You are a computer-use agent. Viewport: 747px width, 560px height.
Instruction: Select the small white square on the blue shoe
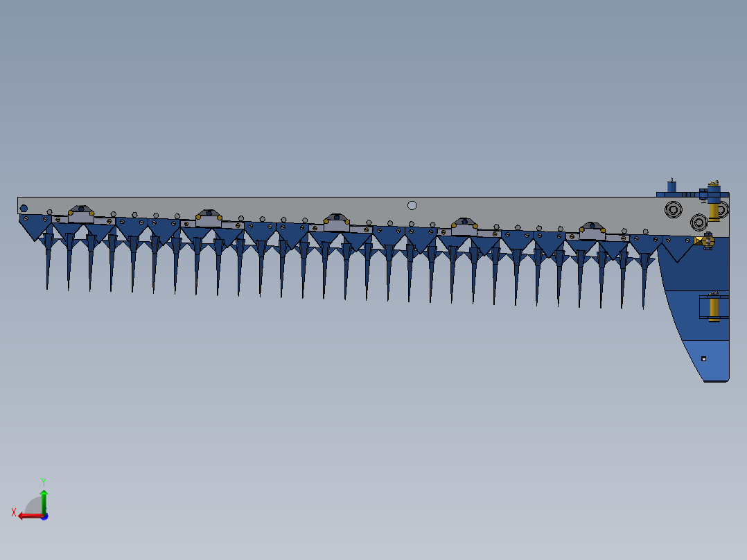(703, 358)
